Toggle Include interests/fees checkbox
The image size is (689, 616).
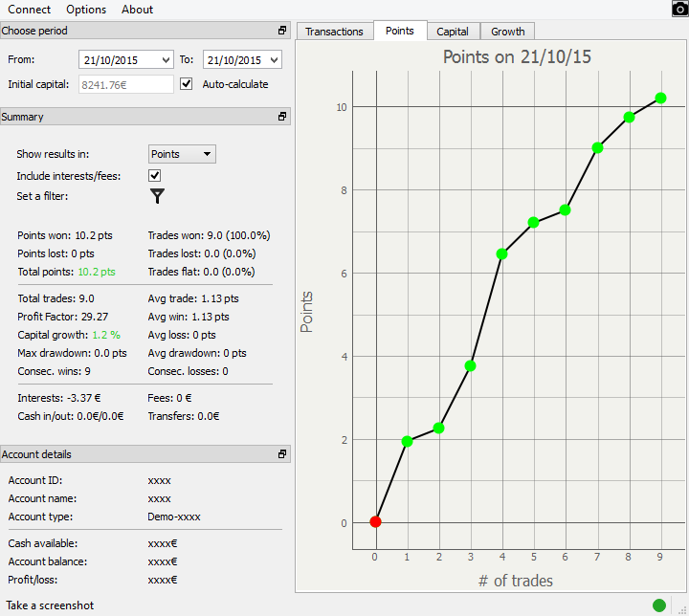[155, 176]
